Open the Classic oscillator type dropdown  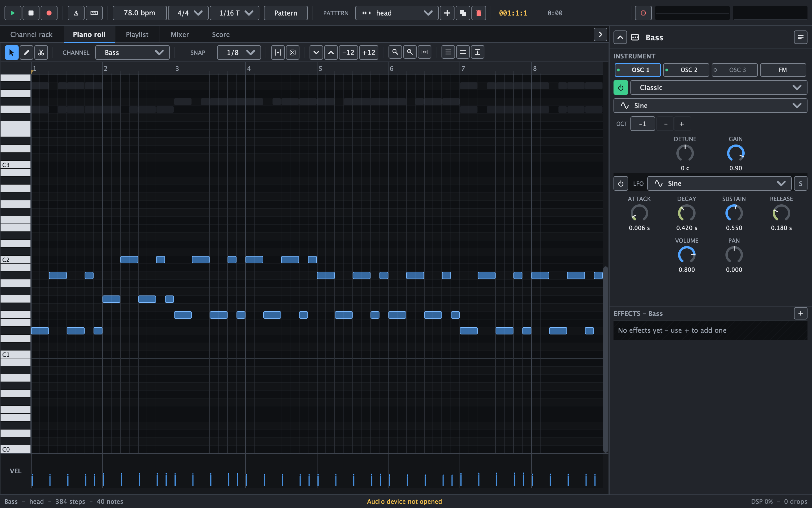pos(719,88)
